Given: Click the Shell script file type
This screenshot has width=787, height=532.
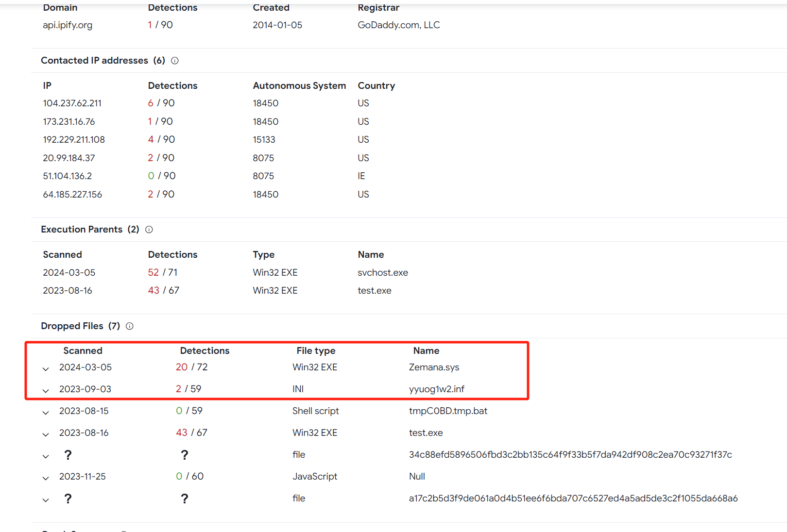Looking at the screenshot, I should pos(316,411).
